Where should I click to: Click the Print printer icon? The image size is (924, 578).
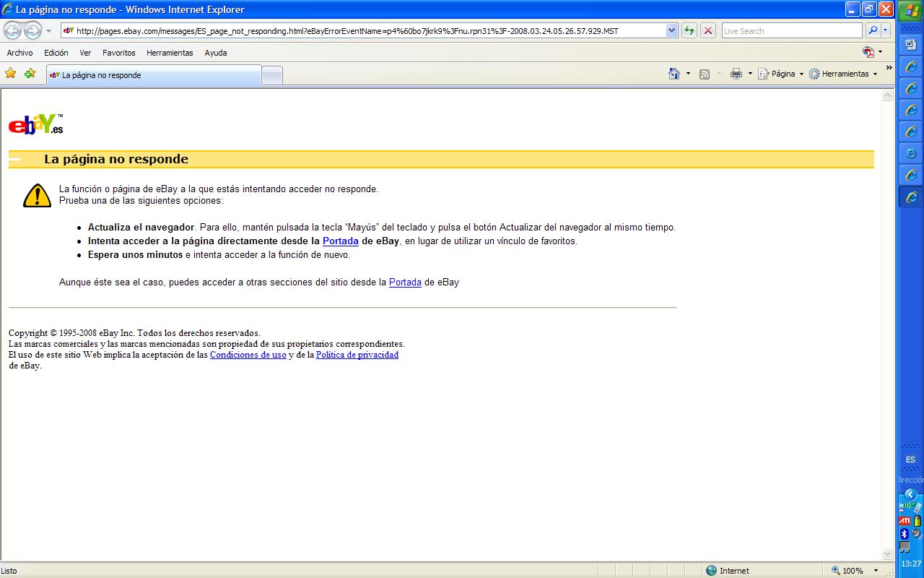point(736,74)
